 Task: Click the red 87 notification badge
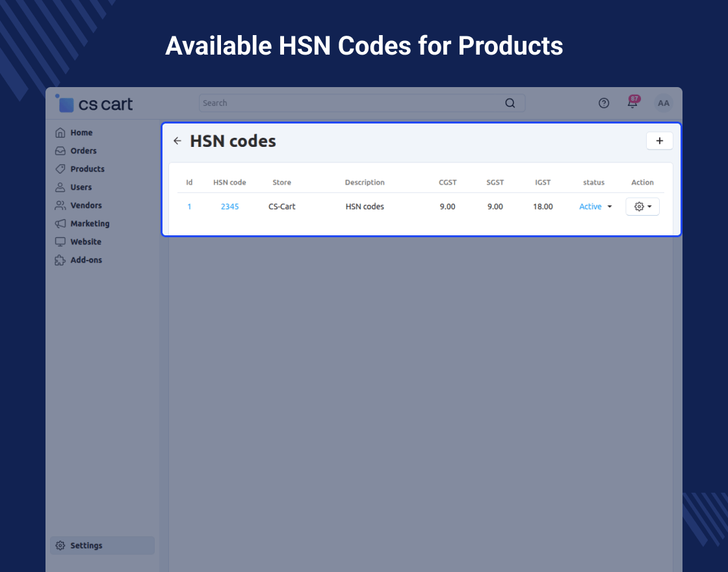click(x=634, y=98)
